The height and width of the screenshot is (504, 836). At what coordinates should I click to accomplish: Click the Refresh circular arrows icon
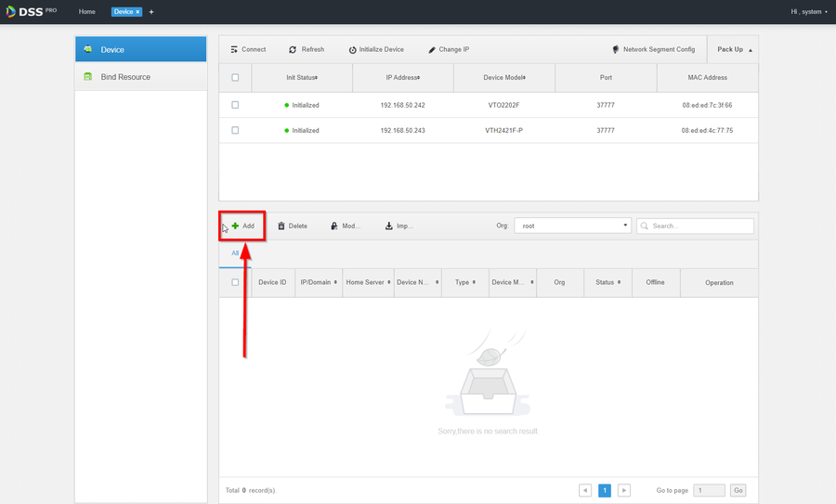(x=293, y=49)
